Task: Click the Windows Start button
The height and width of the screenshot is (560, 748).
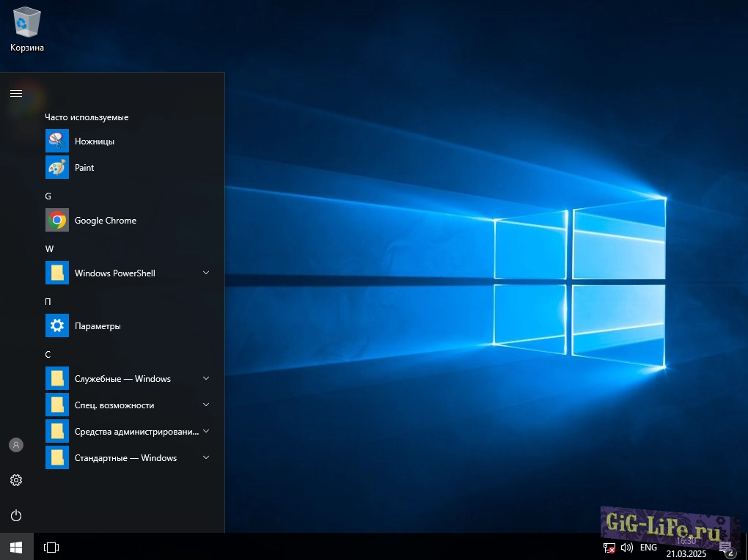Action: pos(16,548)
